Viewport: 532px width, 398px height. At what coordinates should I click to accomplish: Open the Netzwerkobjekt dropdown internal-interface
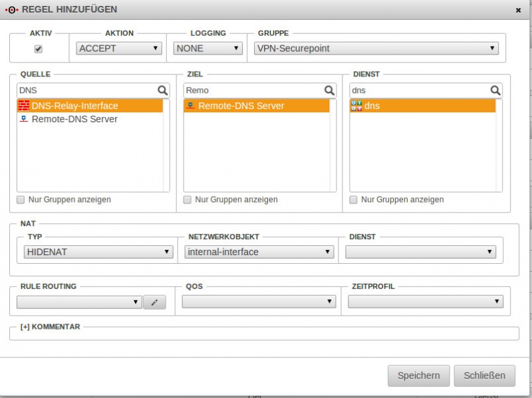(259, 252)
